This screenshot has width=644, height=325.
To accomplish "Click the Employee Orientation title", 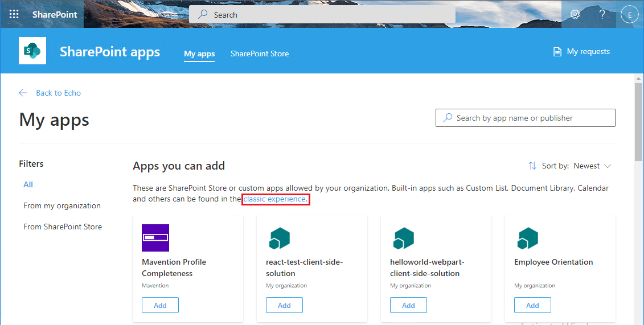I will pyautogui.click(x=553, y=262).
